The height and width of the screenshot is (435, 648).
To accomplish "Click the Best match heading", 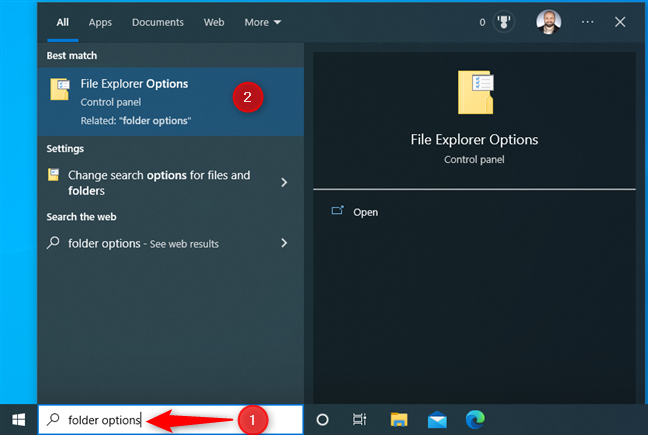I will click(72, 55).
